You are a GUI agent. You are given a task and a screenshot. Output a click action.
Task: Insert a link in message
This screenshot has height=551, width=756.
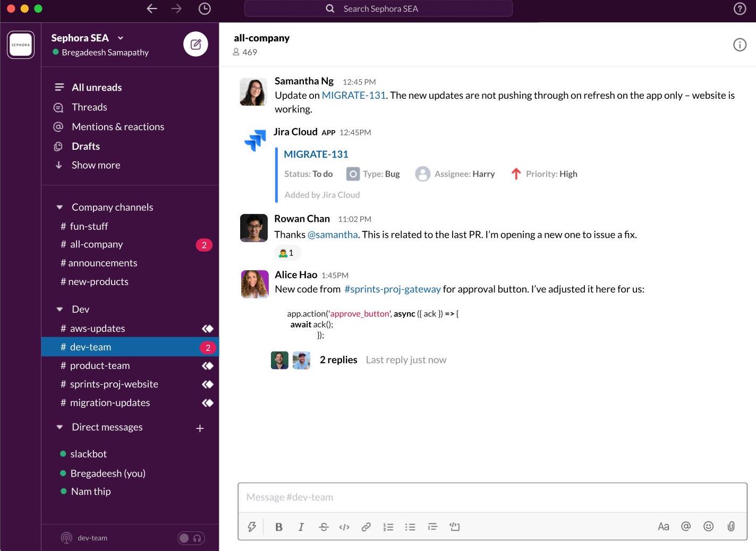point(366,527)
